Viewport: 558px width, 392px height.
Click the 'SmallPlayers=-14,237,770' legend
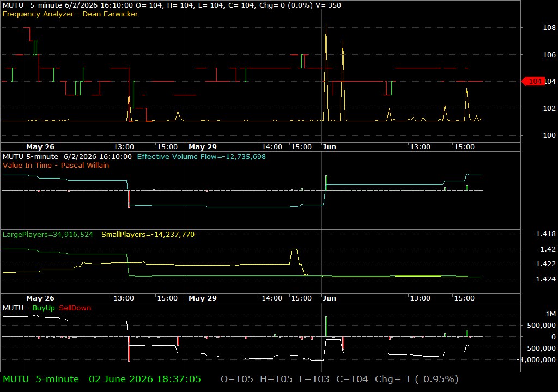148,235
